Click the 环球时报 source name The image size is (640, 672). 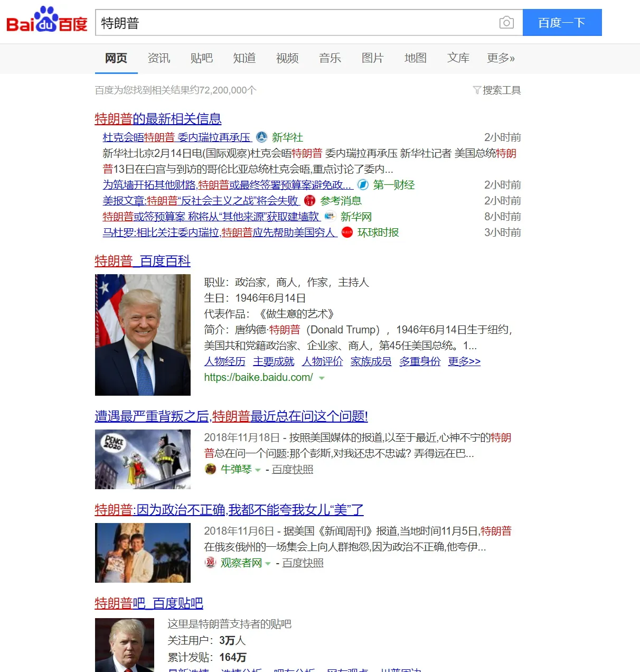378,232
